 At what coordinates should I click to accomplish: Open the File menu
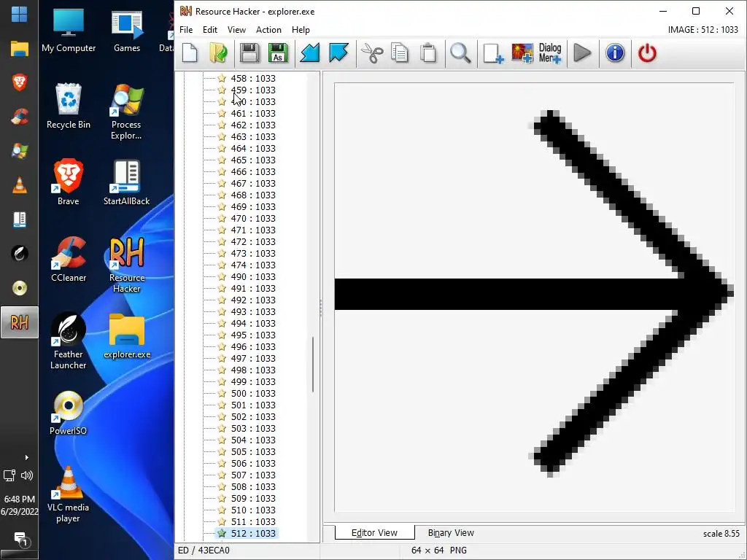click(x=186, y=29)
